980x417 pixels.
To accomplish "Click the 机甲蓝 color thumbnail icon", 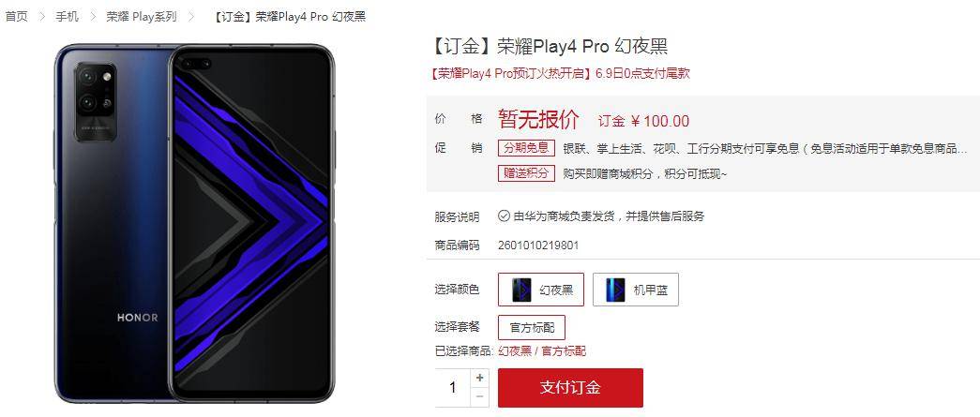I will 615,290.
